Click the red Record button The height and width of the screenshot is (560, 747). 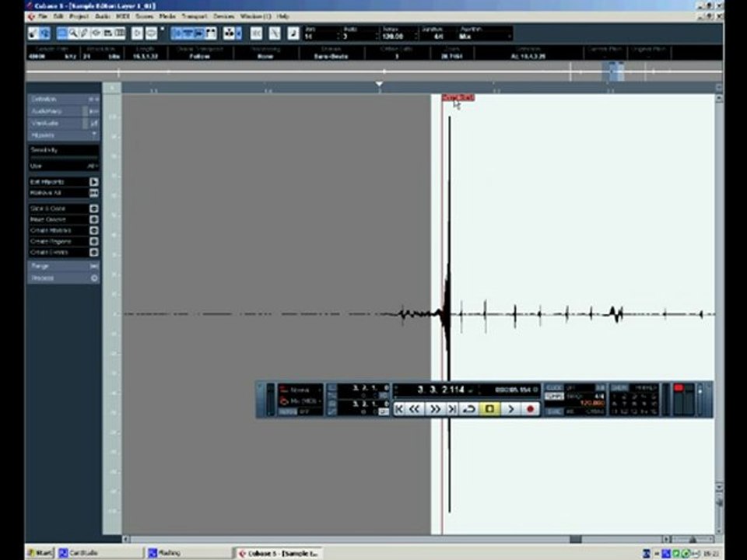[x=530, y=409]
